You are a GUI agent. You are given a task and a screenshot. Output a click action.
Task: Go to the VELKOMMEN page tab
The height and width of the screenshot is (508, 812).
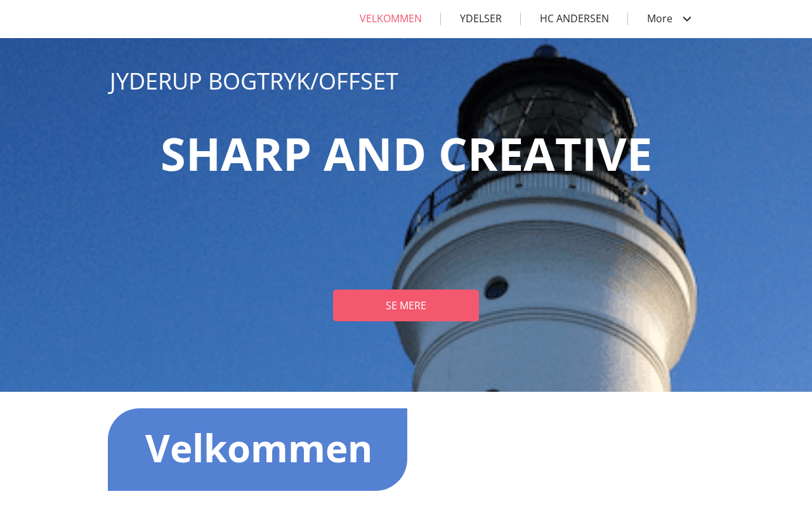point(391,19)
